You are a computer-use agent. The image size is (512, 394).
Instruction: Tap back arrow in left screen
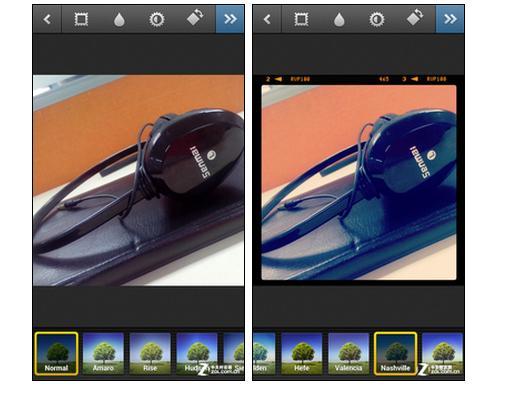47,19
